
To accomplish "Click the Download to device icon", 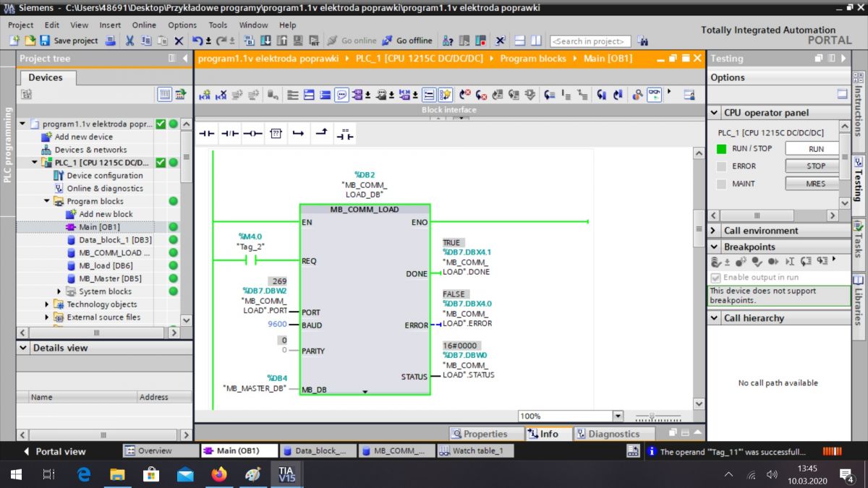I will tap(265, 40).
